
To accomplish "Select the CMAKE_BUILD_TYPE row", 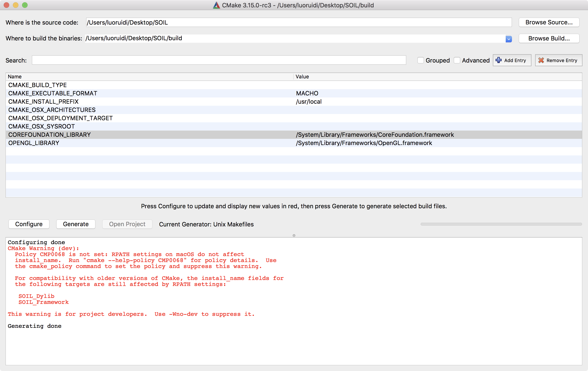I will [294, 85].
